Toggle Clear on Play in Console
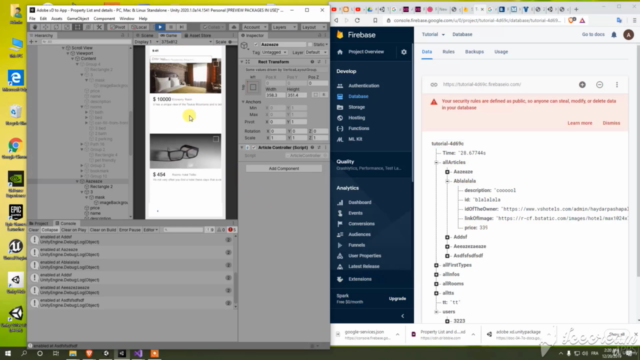This screenshot has width=640, height=360. (x=73, y=230)
